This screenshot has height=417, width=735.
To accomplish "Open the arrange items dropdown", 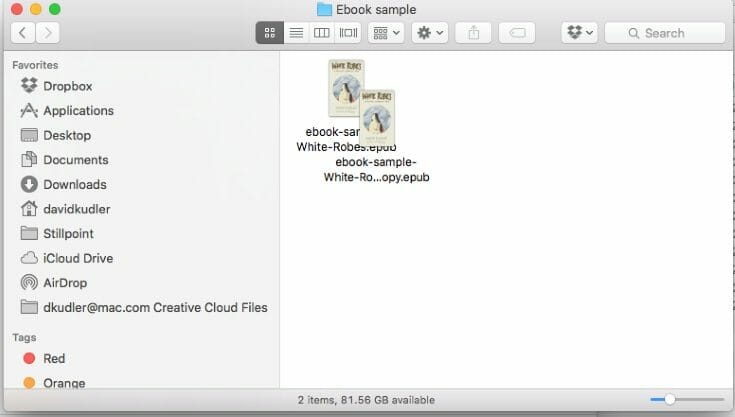I will click(x=386, y=33).
